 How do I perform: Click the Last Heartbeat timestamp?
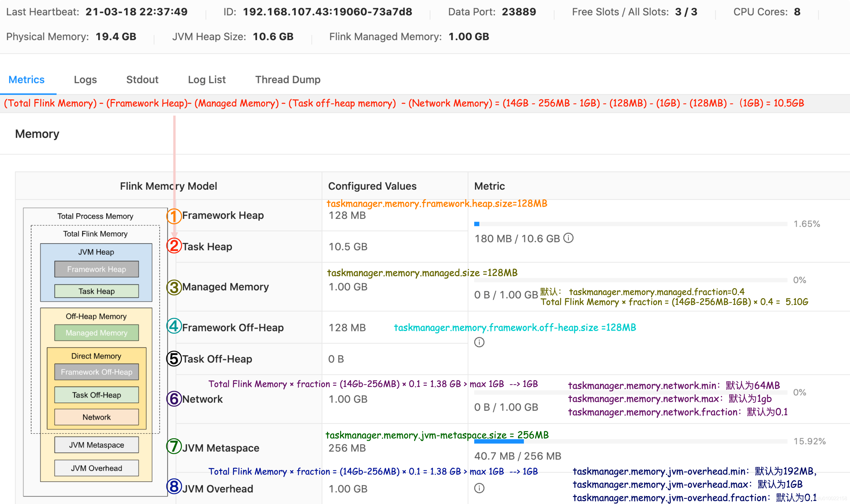(136, 12)
